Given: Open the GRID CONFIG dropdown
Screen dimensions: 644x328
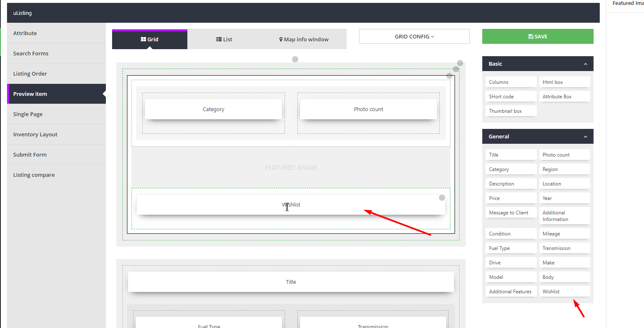Looking at the screenshot, I should 414,37.
